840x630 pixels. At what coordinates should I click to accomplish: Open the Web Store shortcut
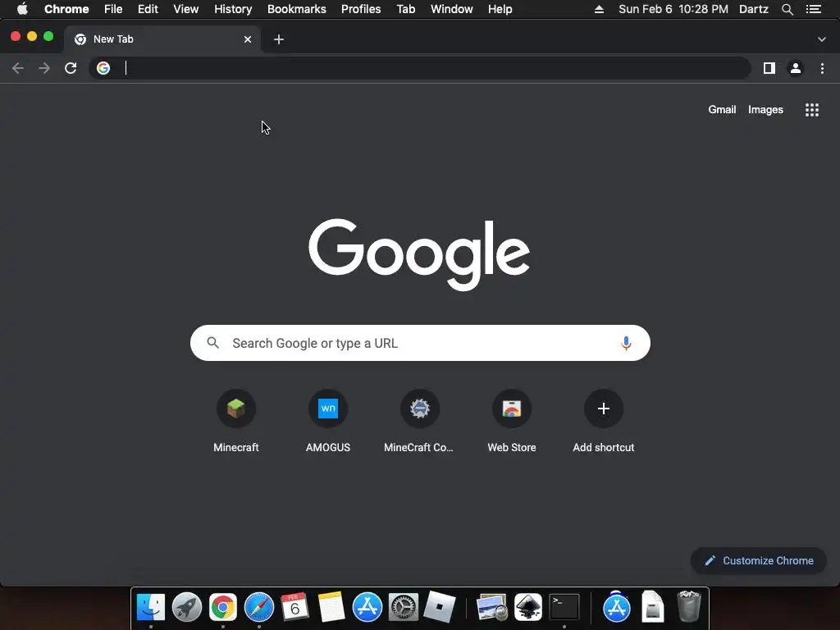pos(512,422)
